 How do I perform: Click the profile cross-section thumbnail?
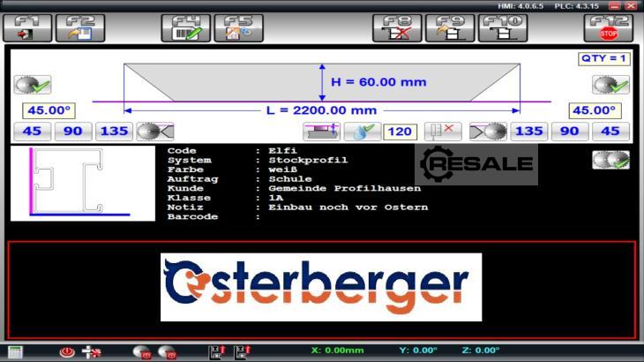(x=82, y=183)
